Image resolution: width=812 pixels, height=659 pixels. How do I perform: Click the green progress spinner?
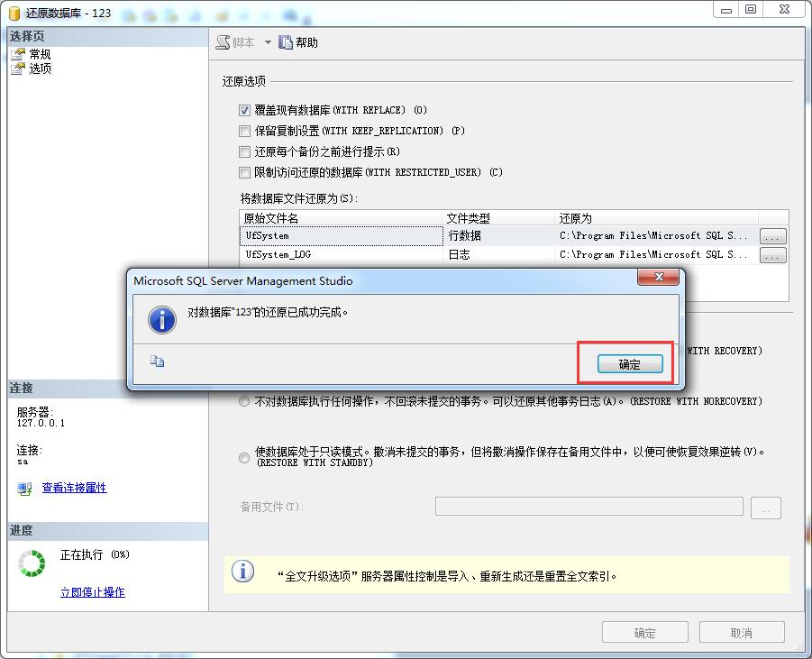click(32, 563)
